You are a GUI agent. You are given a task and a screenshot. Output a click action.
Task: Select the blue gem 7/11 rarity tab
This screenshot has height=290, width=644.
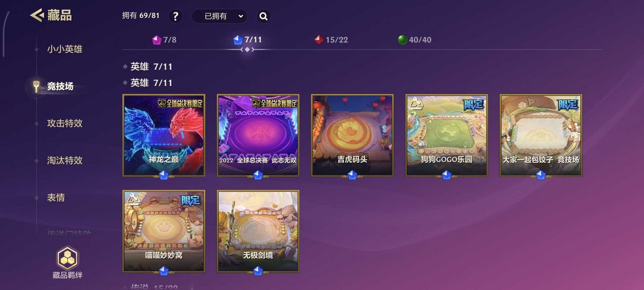click(247, 40)
